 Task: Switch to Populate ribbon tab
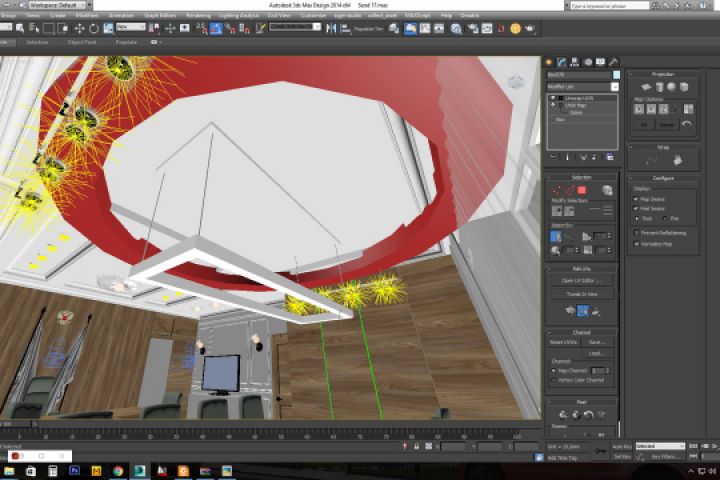pos(126,42)
